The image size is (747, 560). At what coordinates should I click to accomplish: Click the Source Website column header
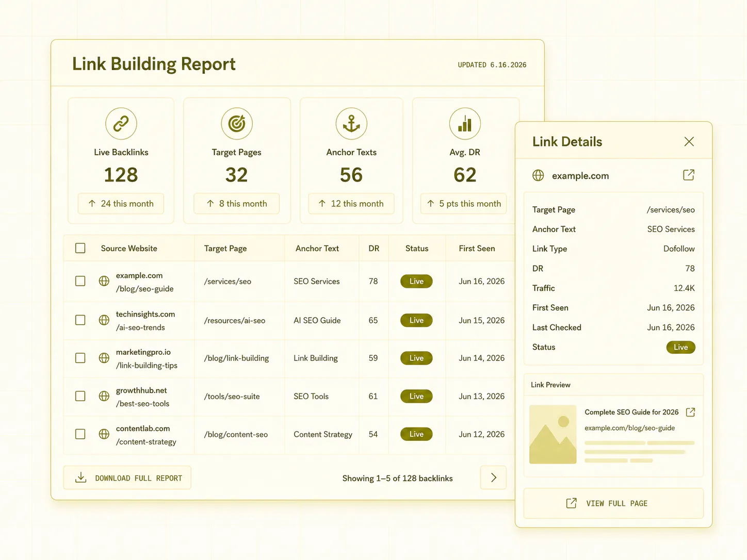pos(129,248)
